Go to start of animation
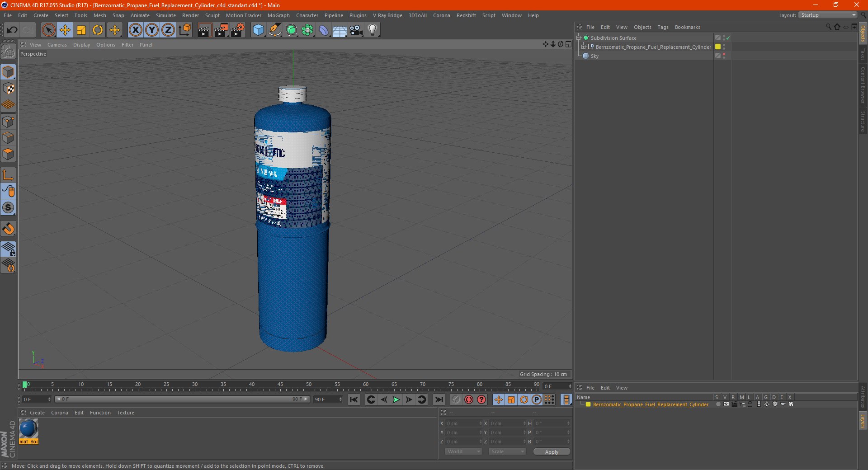 coord(354,399)
